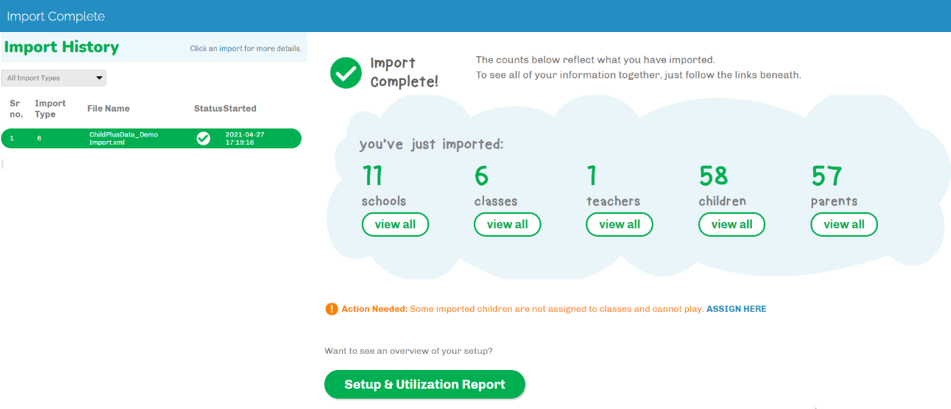
Task: Click the 58 children count number
Action: tap(713, 176)
